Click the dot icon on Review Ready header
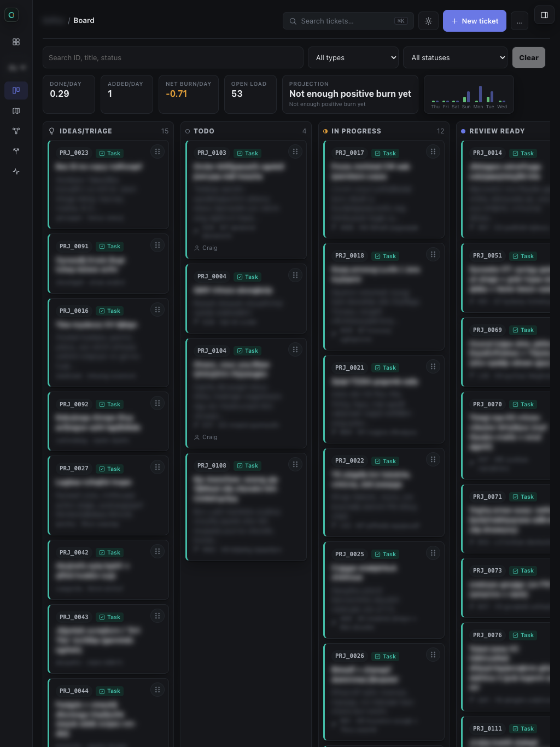The width and height of the screenshot is (560, 747). point(463,131)
